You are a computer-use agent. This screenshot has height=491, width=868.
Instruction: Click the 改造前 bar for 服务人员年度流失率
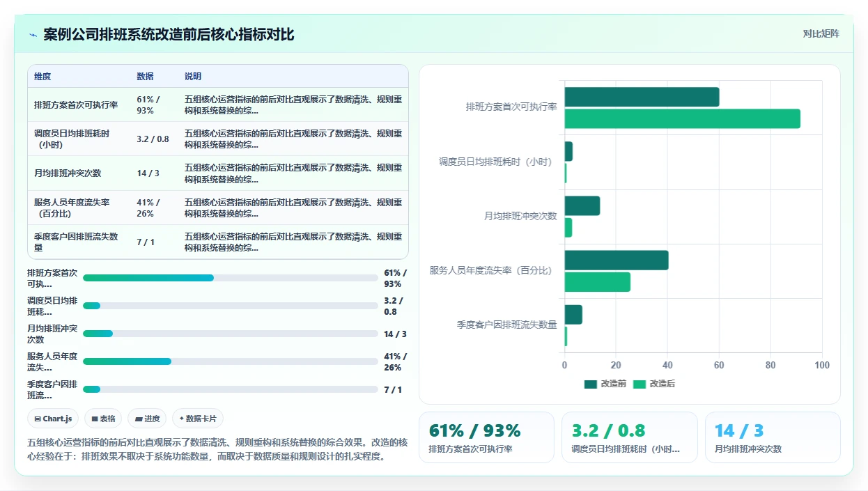tap(617, 260)
